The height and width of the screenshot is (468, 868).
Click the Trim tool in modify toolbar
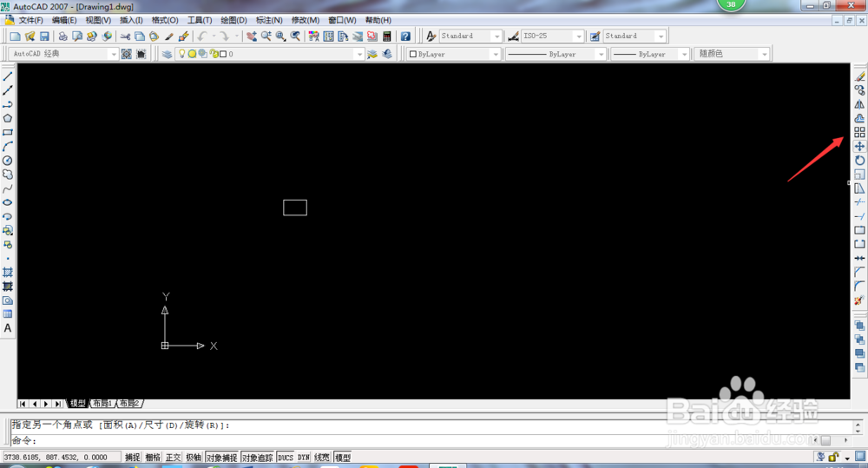point(859,202)
